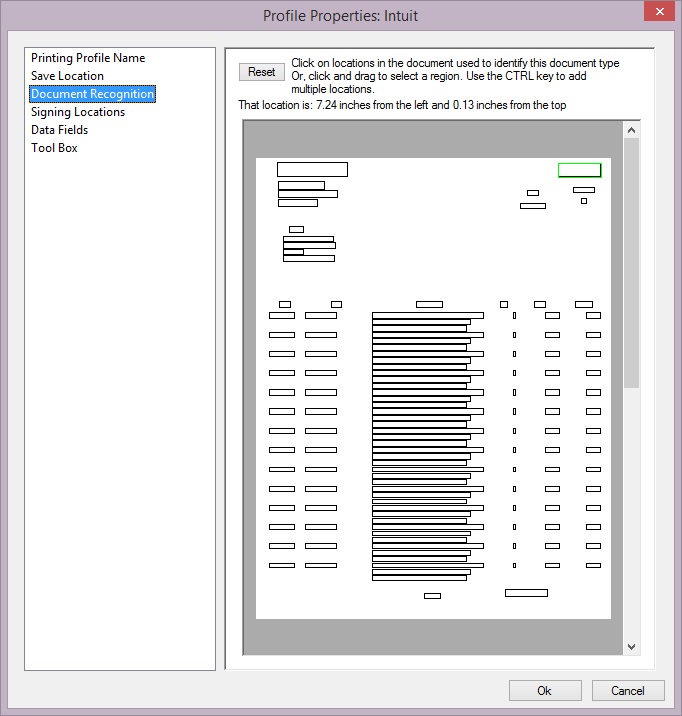Select the large top-left box on the document
682x716 pixels.
coord(312,169)
